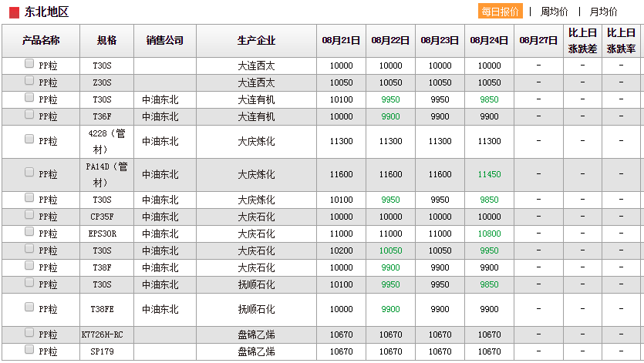Click spec cell 4228（管材）
644x363 pixels.
pyautogui.click(x=106, y=141)
